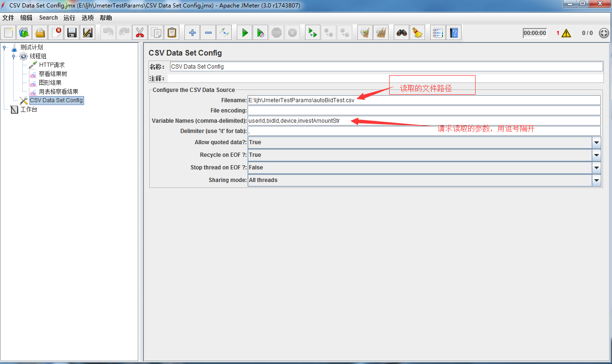Open the Templates icon in toolbar
612x364 pixels.
pos(24,33)
